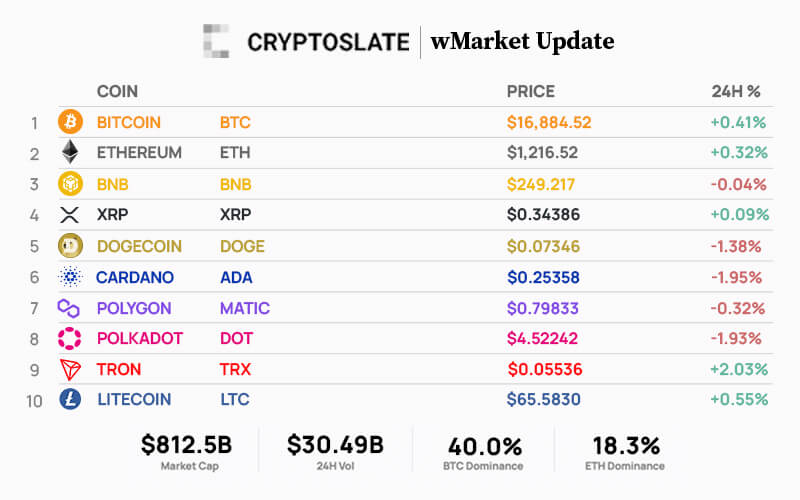
Task: Click the 40.0% BTC Dominance stat
Action: click(x=485, y=447)
